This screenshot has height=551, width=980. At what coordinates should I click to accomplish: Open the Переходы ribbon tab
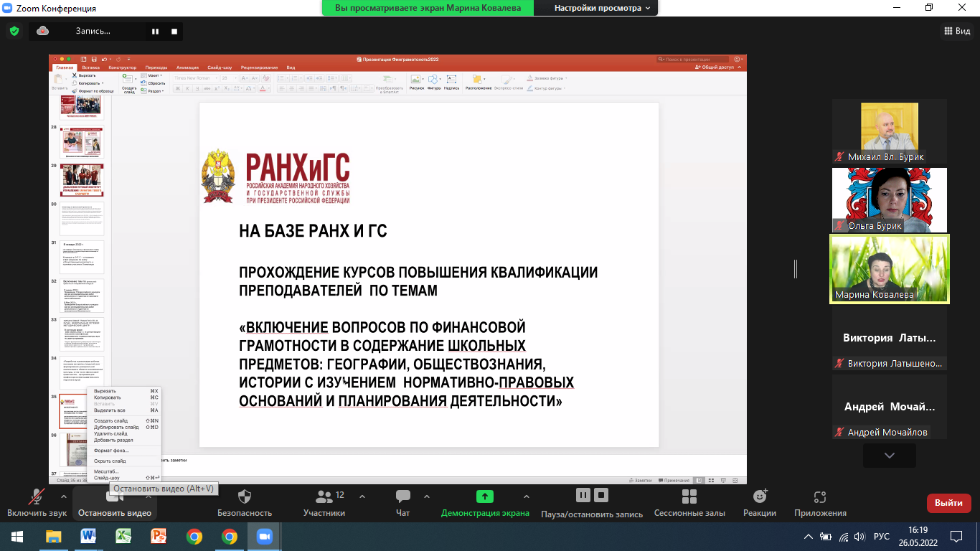156,67
